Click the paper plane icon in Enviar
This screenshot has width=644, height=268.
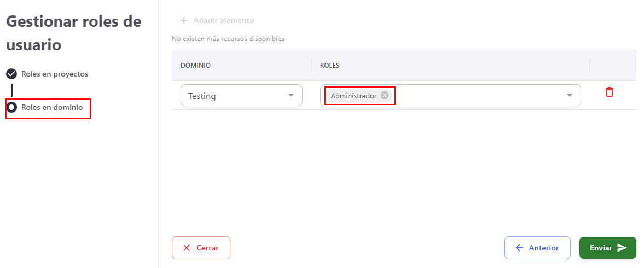tap(622, 248)
